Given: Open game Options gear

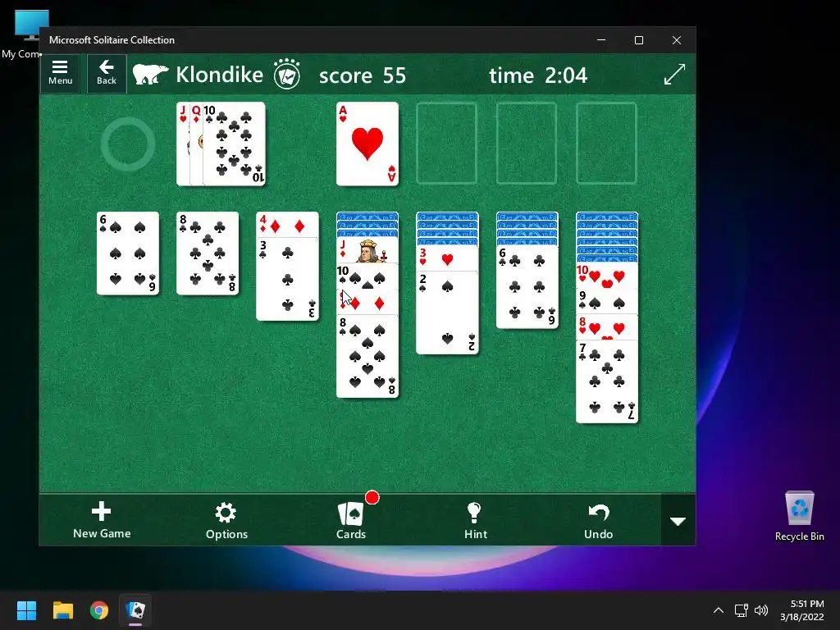Looking at the screenshot, I should pos(226,520).
